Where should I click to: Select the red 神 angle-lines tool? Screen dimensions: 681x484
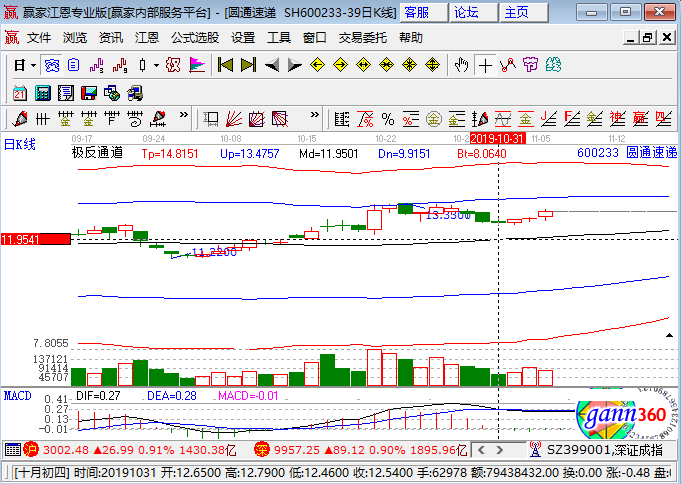coord(617,119)
